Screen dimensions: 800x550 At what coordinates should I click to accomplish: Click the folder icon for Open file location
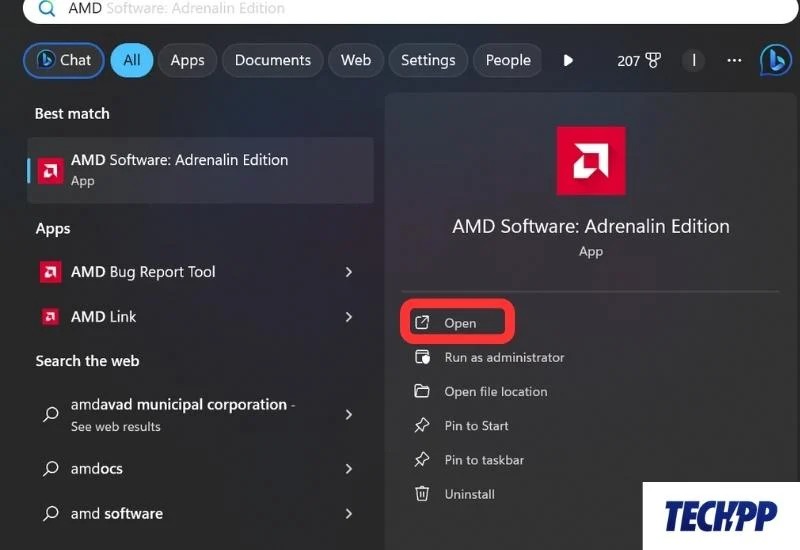423,391
